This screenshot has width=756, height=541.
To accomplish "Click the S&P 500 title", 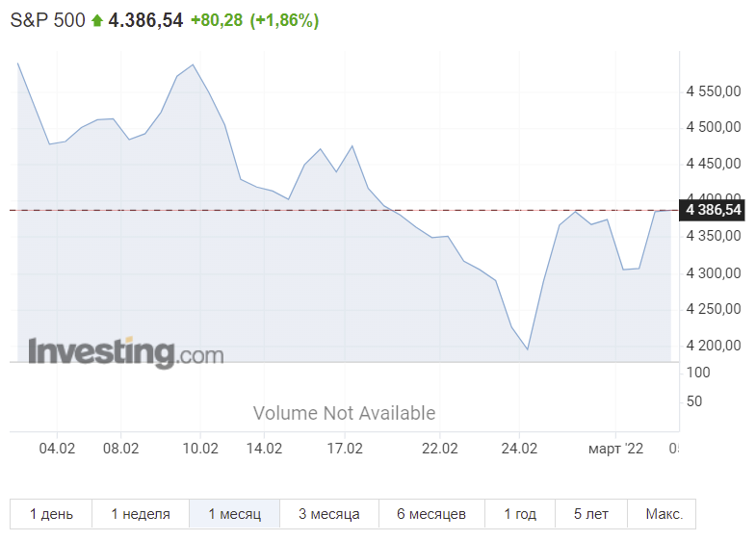I will click(x=48, y=20).
